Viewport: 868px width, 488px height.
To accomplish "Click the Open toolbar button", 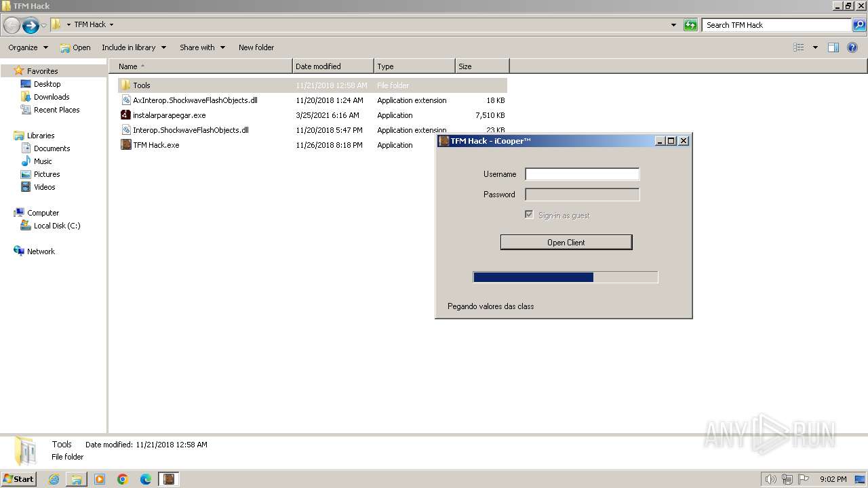I will 75,47.
